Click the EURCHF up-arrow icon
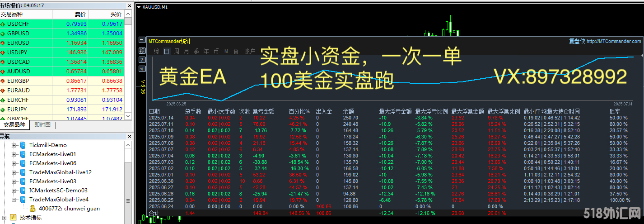Viewport: 644px width, 224px height. [3, 100]
